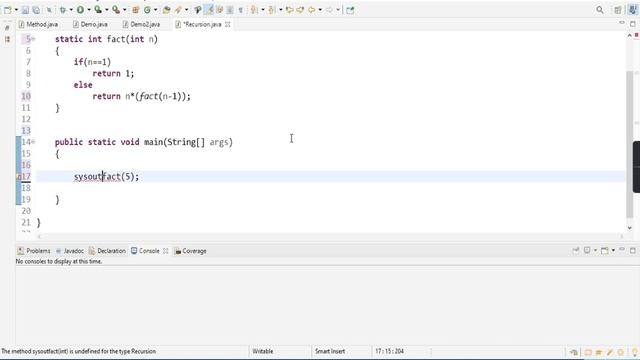Open the Javadoc view tab
The image size is (640, 360).
(x=69, y=251)
